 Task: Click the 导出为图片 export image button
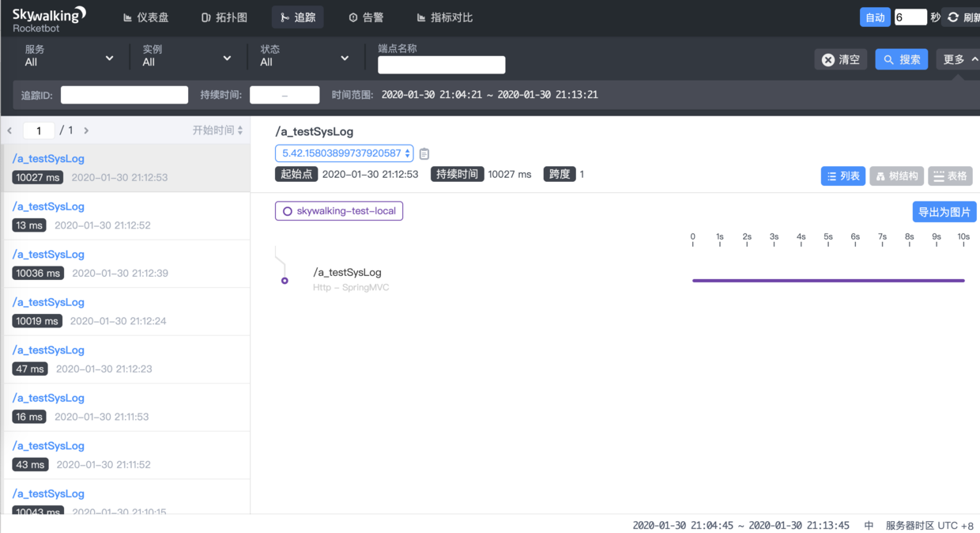(x=944, y=212)
